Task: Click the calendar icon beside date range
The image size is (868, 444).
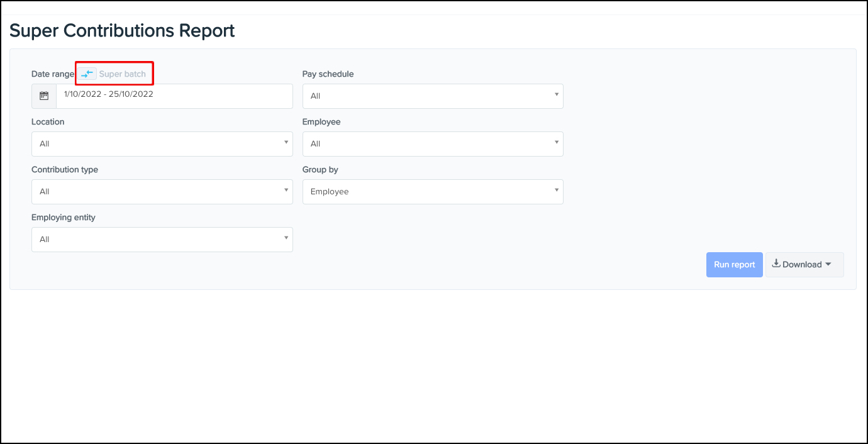Action: pos(44,96)
